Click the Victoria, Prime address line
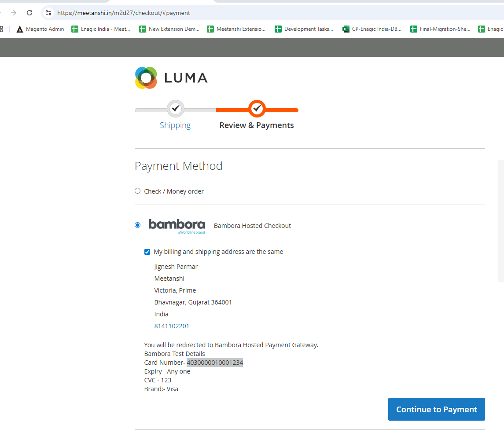Image resolution: width=504 pixels, height=440 pixels. click(x=175, y=290)
